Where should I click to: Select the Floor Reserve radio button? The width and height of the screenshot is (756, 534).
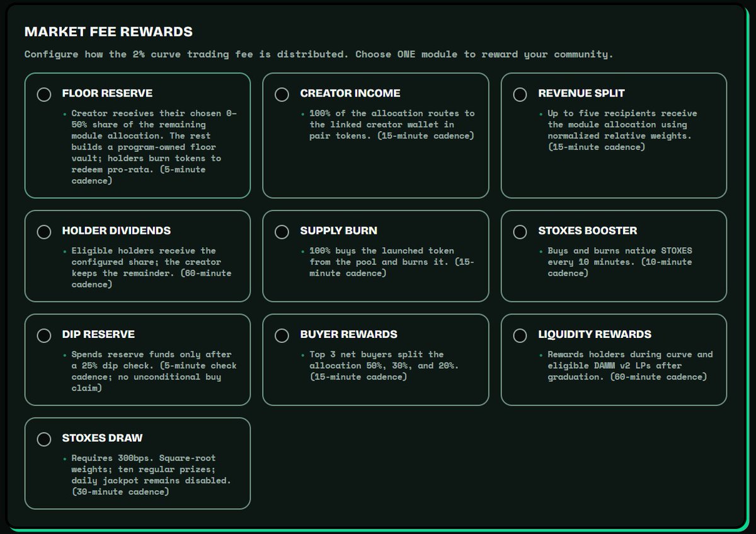(44, 95)
